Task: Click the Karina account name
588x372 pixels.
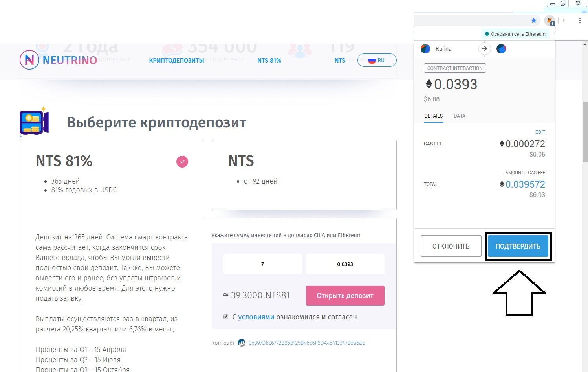Action: 443,49
